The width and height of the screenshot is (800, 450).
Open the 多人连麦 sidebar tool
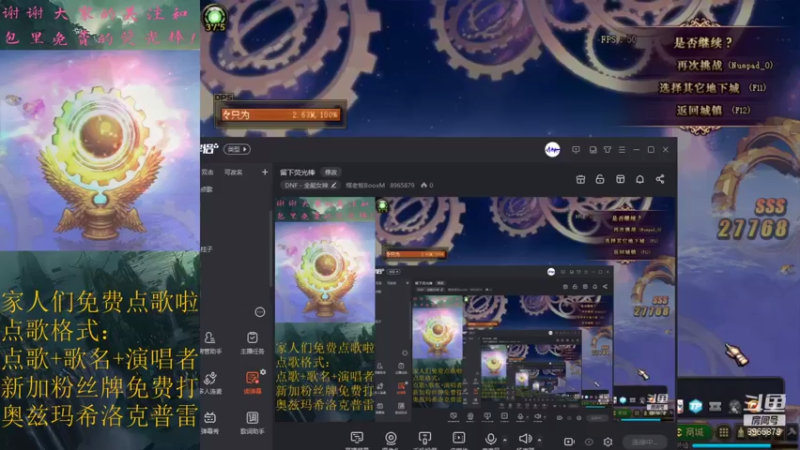pos(210,383)
